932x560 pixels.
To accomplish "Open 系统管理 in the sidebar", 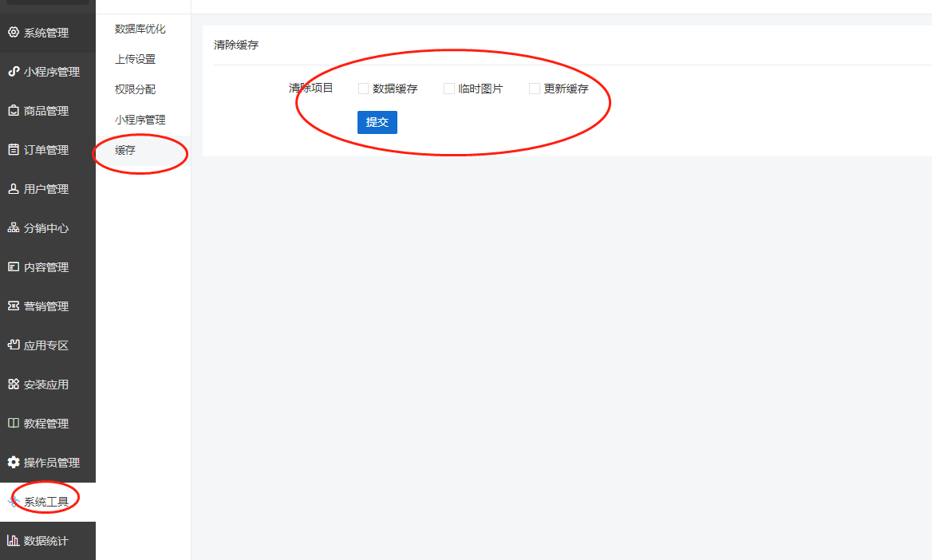I will 48,33.
